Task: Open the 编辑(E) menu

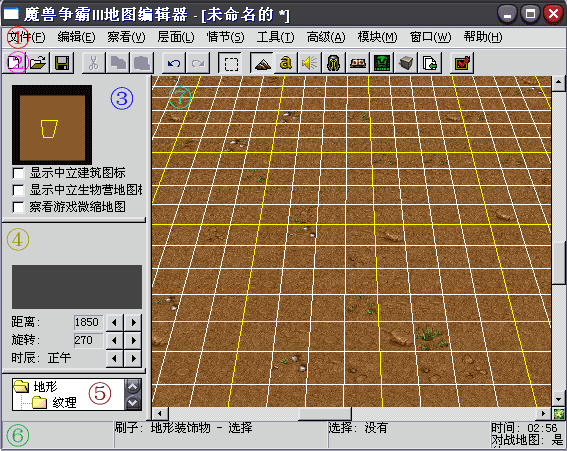Action: (76, 37)
